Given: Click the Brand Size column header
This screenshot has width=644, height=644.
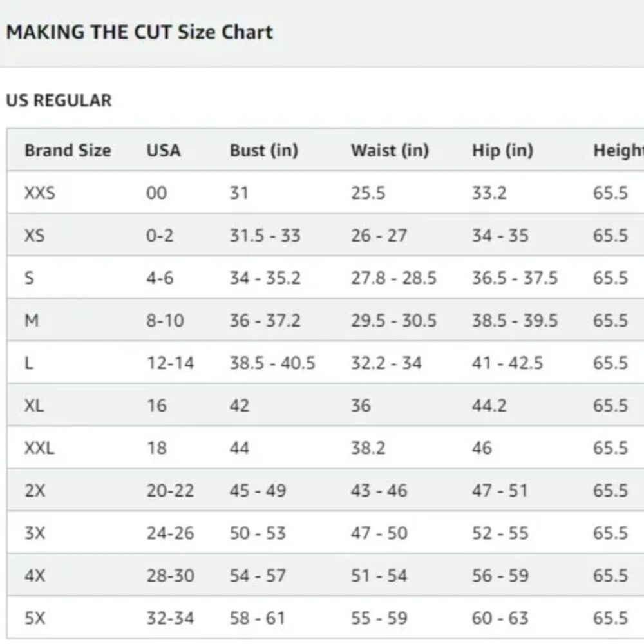Looking at the screenshot, I should 68,151.
